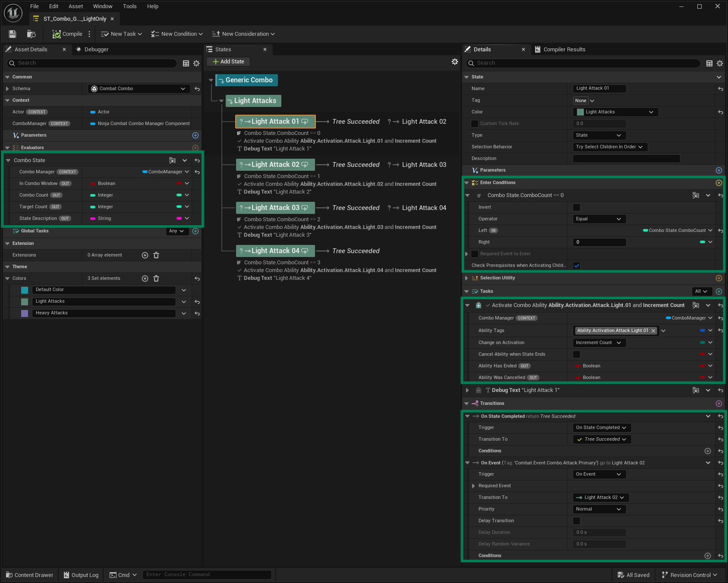
Task: Click Unreal Engine logo icon
Action: point(13,13)
